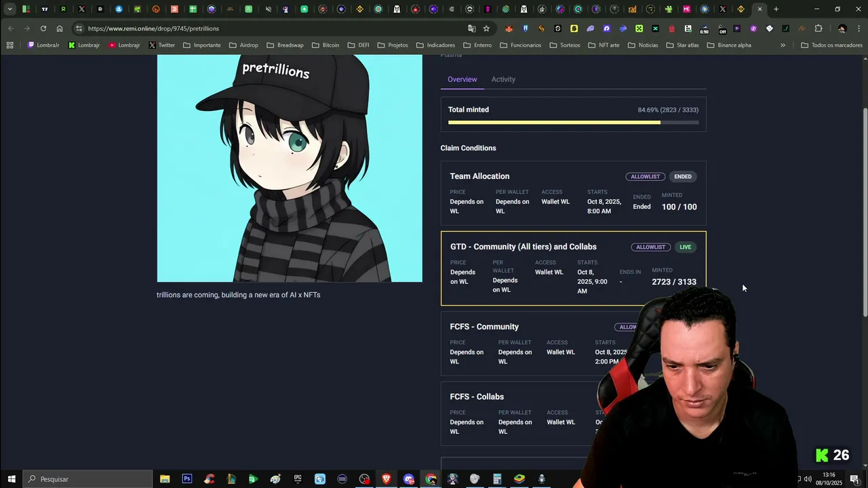Click the Claim Conditions heading
868x488 pixels.
468,148
